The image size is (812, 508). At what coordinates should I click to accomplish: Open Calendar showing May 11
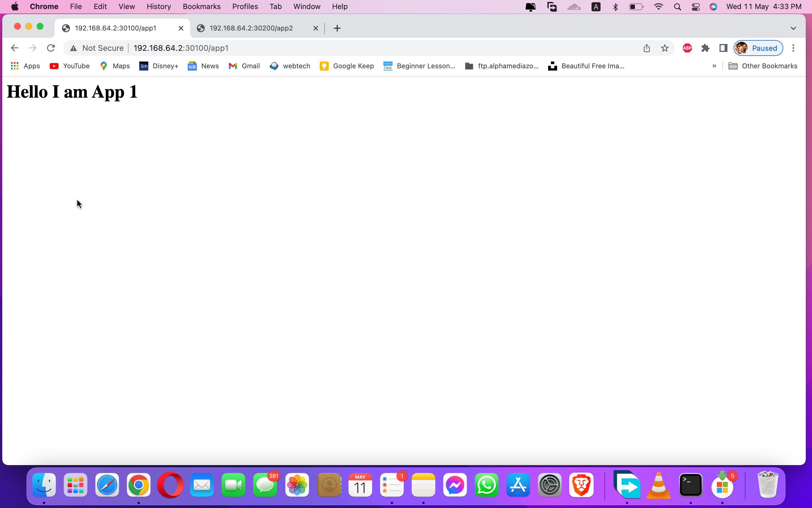(x=360, y=485)
